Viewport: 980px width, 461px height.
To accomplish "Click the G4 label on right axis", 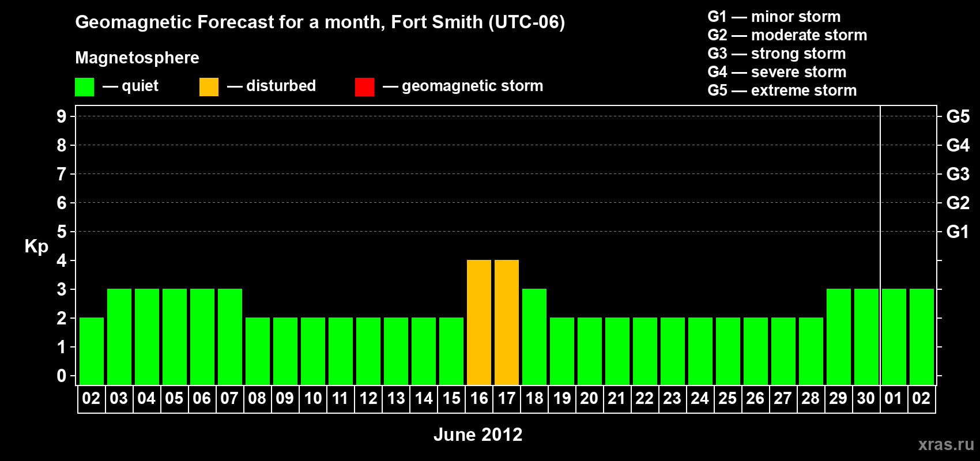I will point(958,145).
